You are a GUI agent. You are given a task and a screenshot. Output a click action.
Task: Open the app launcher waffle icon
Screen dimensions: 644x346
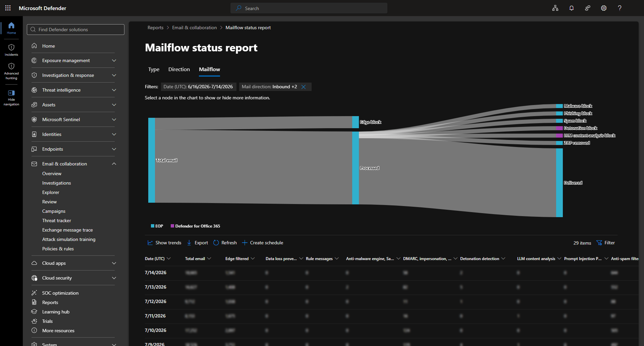point(8,8)
